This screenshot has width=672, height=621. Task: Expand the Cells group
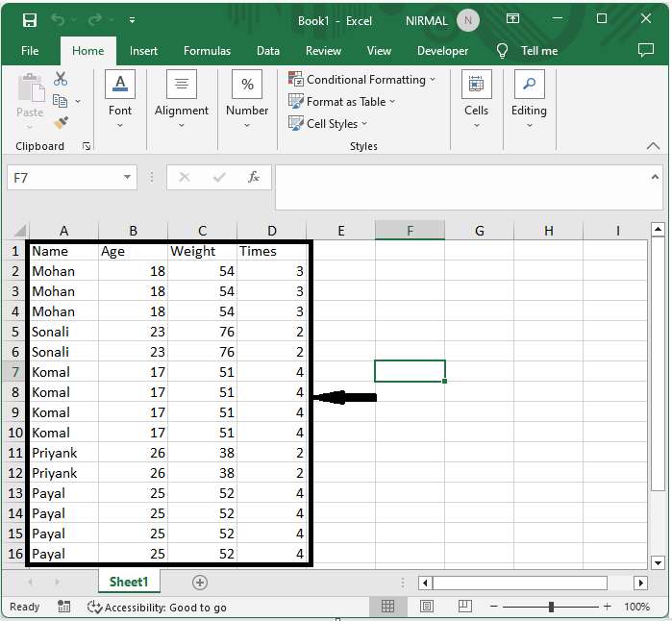pos(477,99)
